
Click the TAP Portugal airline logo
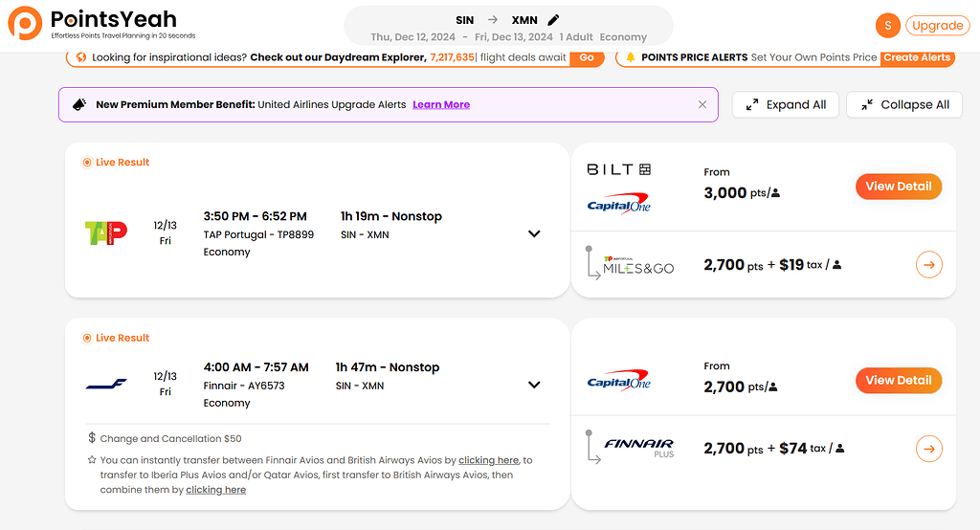coord(105,233)
